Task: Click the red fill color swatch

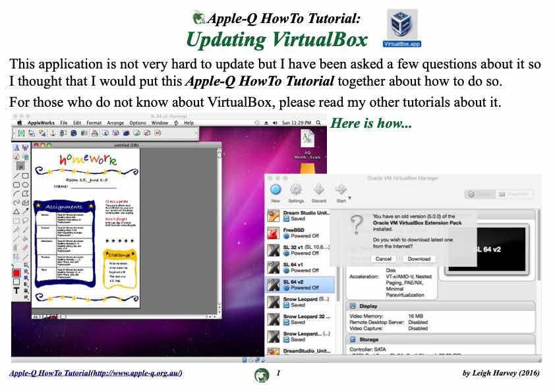Action: [16, 273]
